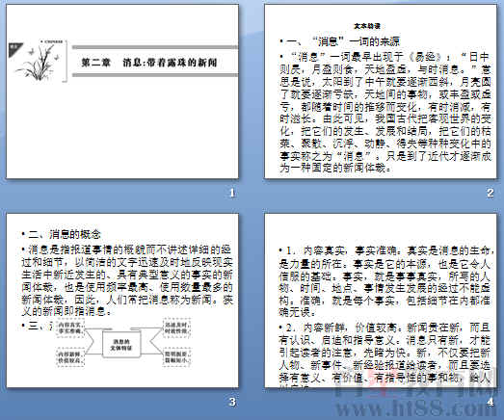This screenshot has width=504, height=420.
Task: Click slide number 1 label
Action: [x=232, y=193]
